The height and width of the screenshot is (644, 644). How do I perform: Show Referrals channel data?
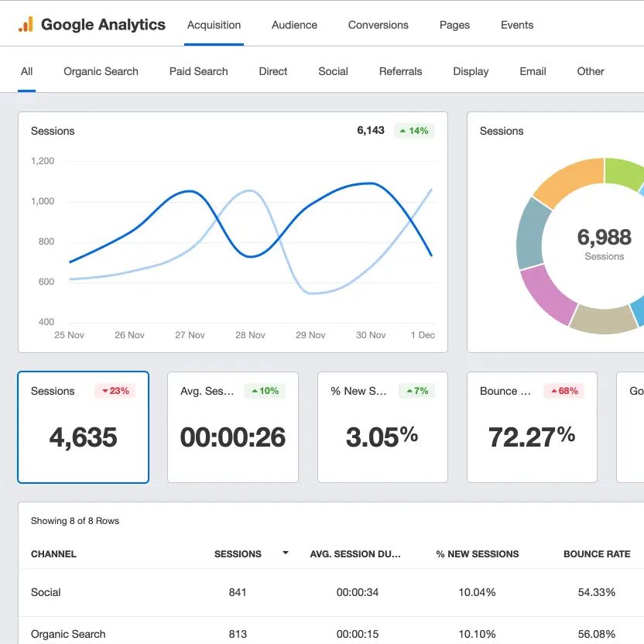click(x=400, y=71)
